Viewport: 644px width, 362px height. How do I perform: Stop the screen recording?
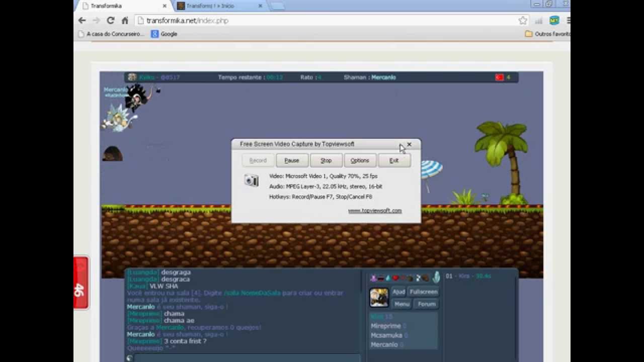(326, 160)
